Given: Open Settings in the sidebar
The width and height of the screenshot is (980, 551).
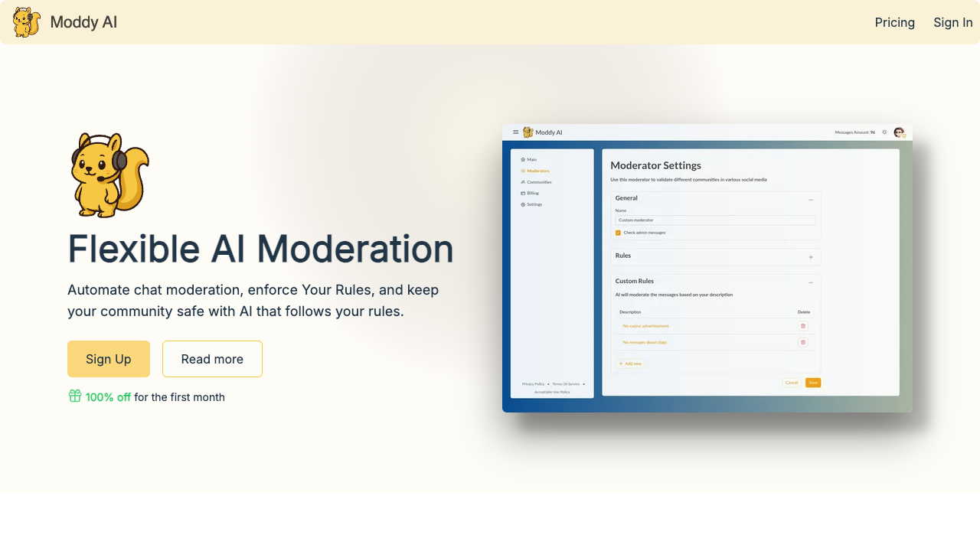Looking at the screenshot, I should click(x=534, y=204).
